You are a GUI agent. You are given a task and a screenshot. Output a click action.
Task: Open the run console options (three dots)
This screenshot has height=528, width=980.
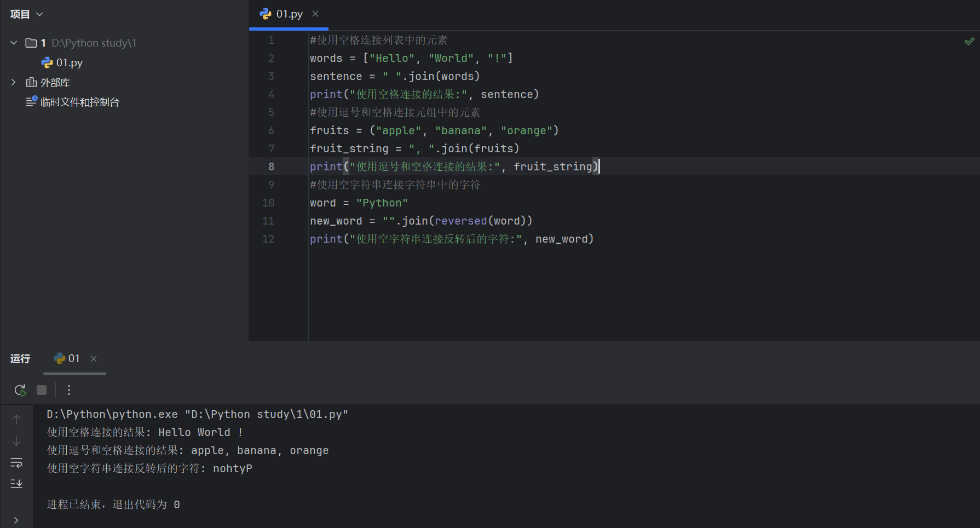click(68, 390)
